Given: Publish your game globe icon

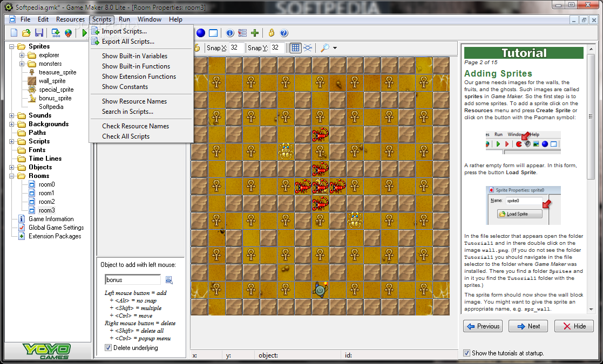Looking at the screenshot, I should (x=68, y=33).
